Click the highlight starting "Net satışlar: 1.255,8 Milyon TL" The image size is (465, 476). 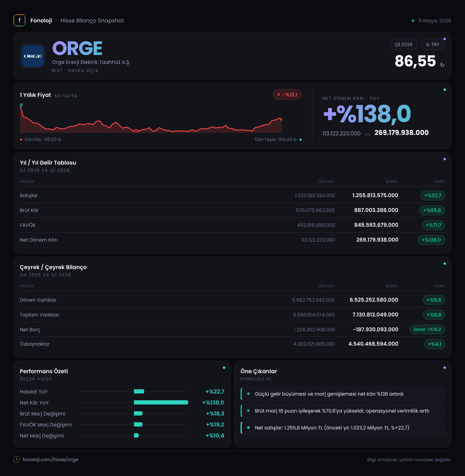tap(343, 428)
